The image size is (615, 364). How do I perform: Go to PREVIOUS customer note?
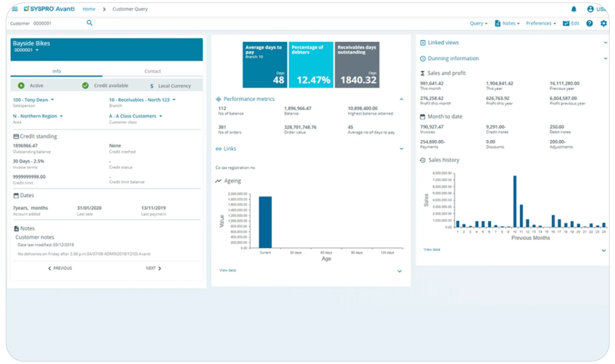(60, 268)
